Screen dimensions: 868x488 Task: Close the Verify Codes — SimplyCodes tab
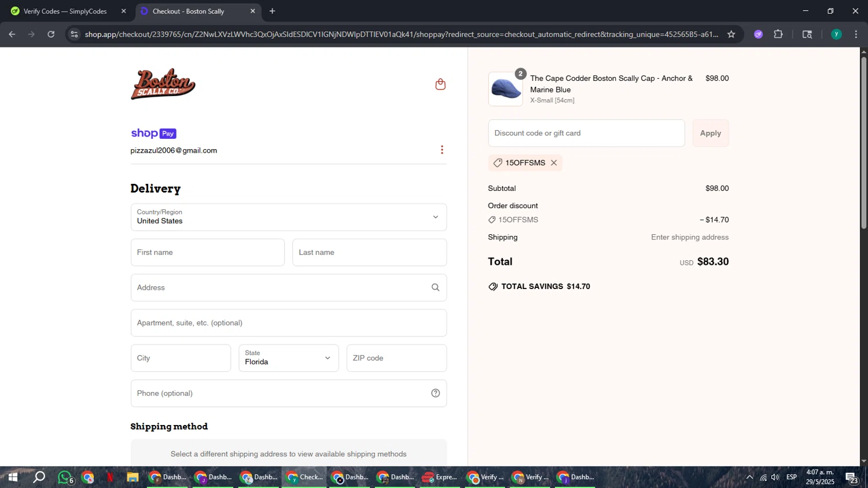[123, 11]
